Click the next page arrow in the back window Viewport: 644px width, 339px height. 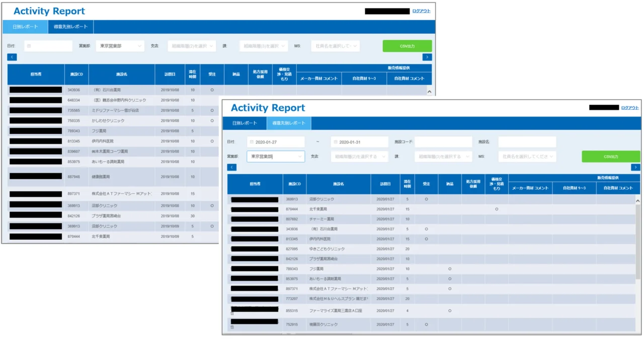[427, 57]
